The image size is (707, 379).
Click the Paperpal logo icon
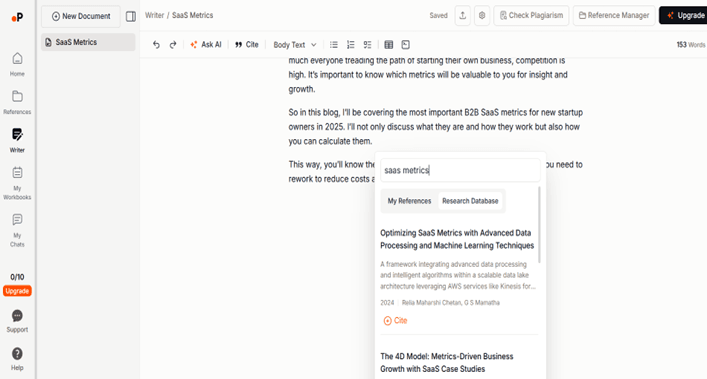tap(17, 18)
